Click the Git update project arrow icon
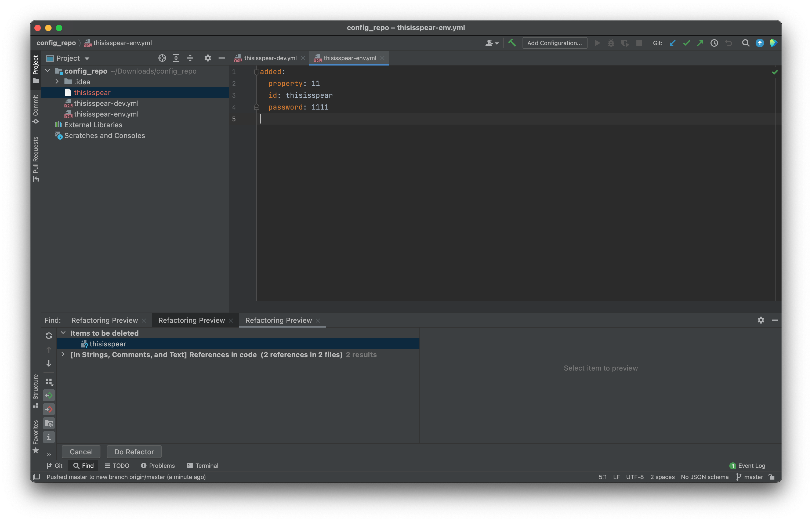 point(672,43)
